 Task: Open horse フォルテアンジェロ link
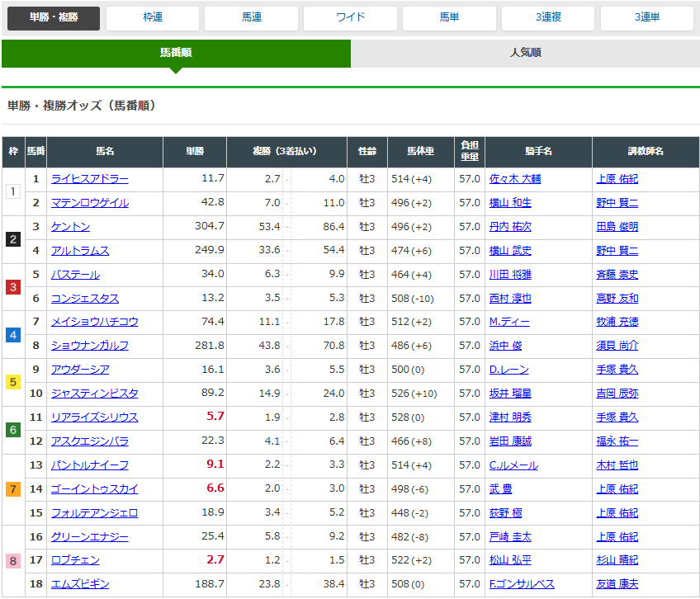tap(95, 513)
